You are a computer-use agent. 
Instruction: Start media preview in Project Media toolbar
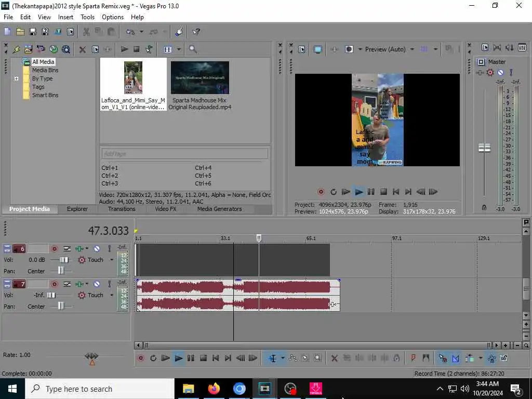coord(124,49)
